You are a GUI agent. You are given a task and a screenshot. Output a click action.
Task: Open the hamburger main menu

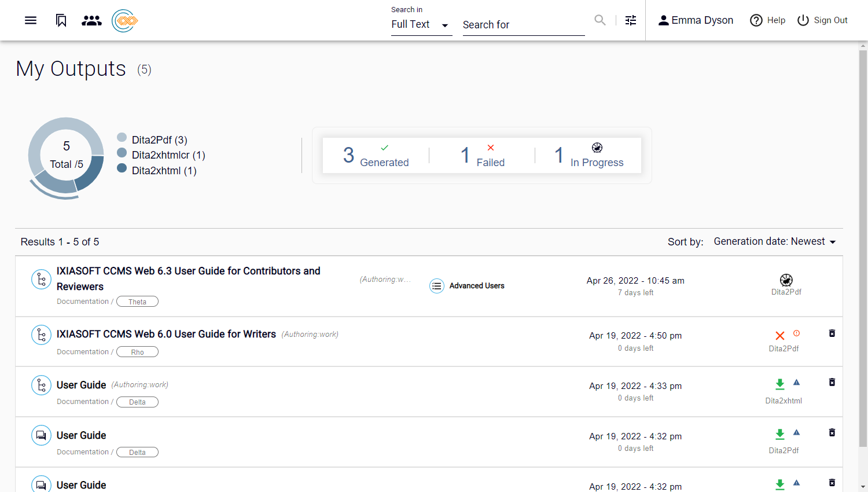pos(31,20)
